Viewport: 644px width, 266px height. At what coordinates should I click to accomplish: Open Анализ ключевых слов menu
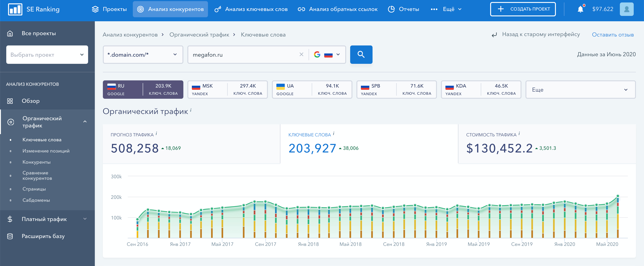[x=251, y=9]
